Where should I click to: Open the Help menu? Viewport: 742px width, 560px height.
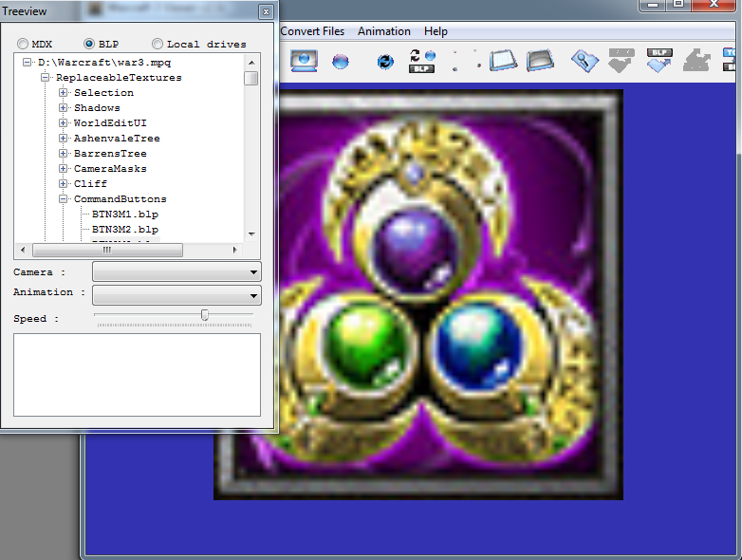[x=436, y=31]
